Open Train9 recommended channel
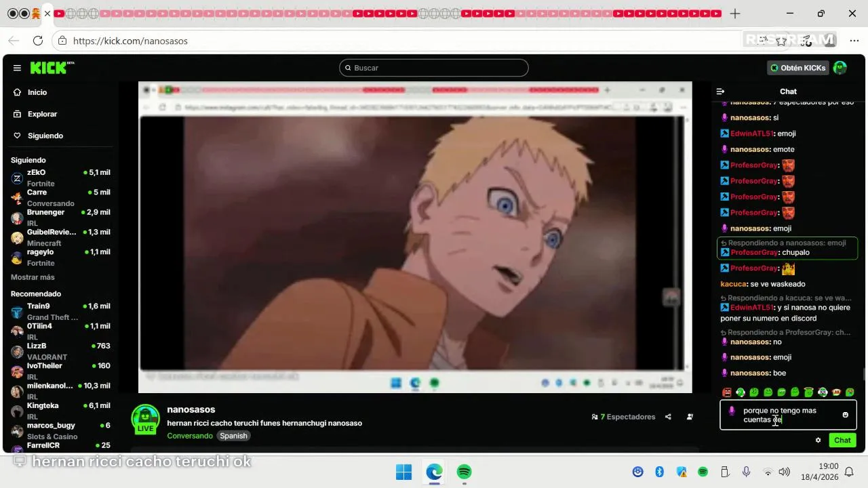This screenshot has height=488, width=868. pos(61,311)
